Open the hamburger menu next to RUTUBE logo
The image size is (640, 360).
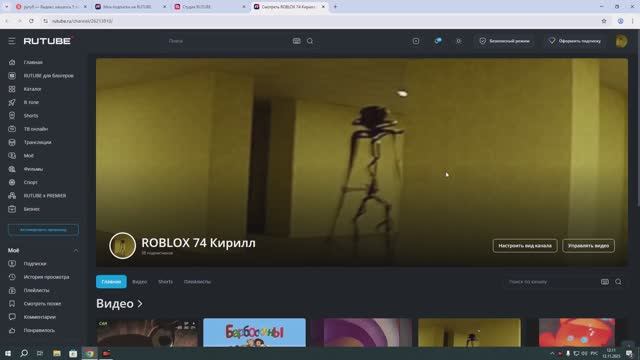pyautogui.click(x=12, y=41)
